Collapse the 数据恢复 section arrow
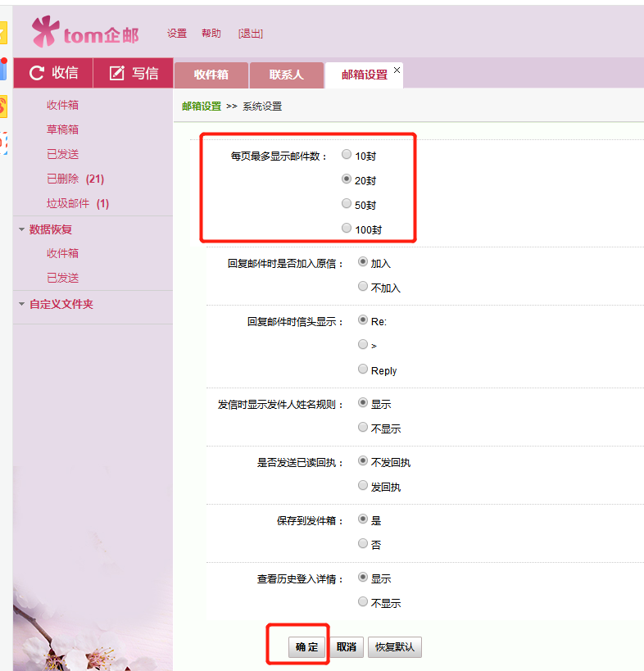This screenshot has width=644, height=671. (22, 229)
